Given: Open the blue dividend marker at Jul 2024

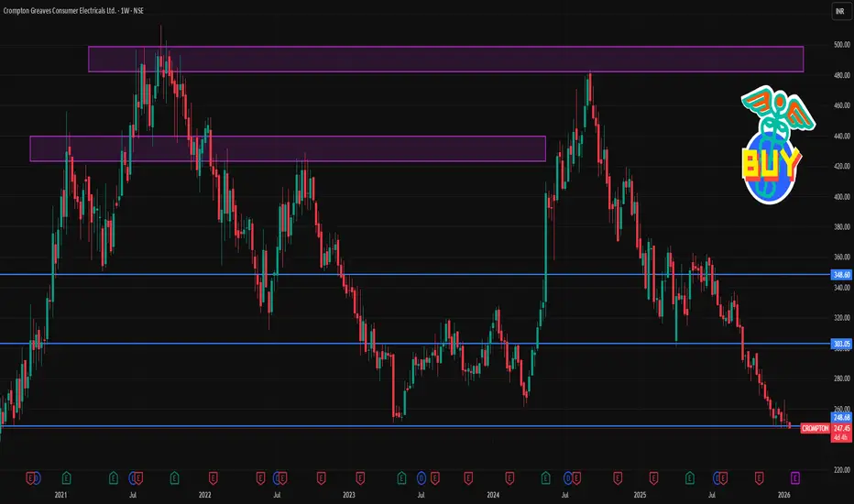Looking at the screenshot, I should click(568, 478).
